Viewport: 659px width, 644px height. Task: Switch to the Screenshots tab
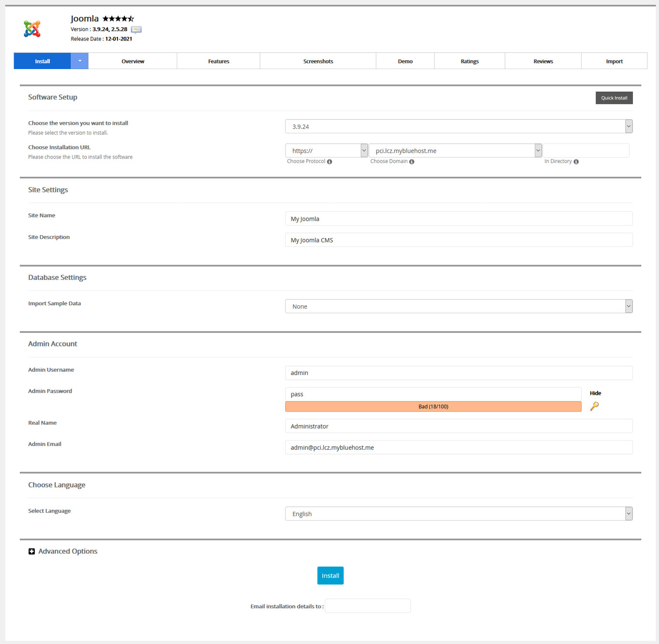pos(318,61)
